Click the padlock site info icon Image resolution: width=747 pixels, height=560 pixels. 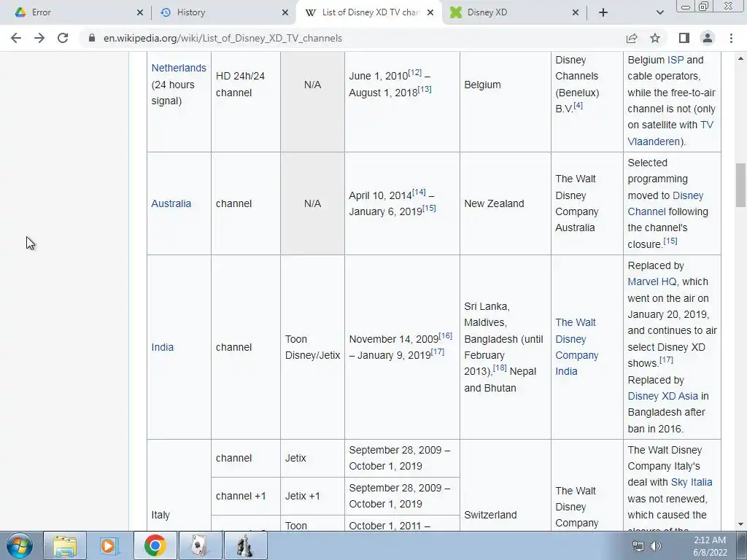click(x=91, y=38)
